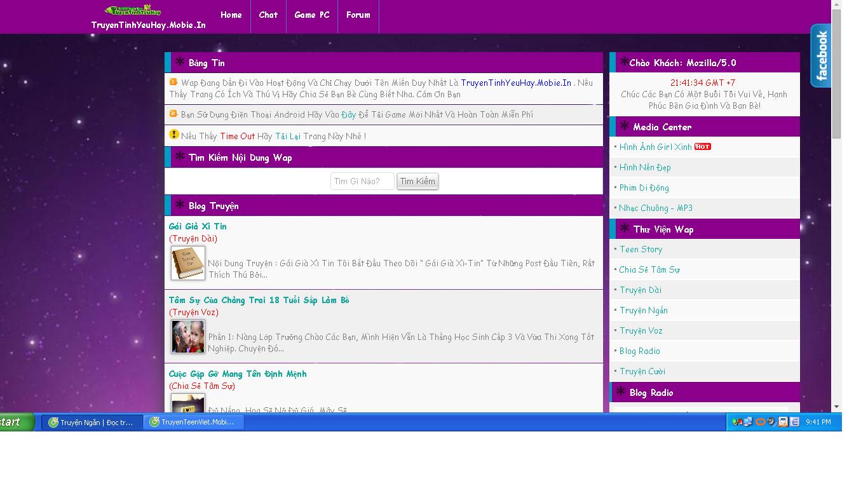Open the Teen Story library link
The width and height of the screenshot is (868, 488).
641,250
